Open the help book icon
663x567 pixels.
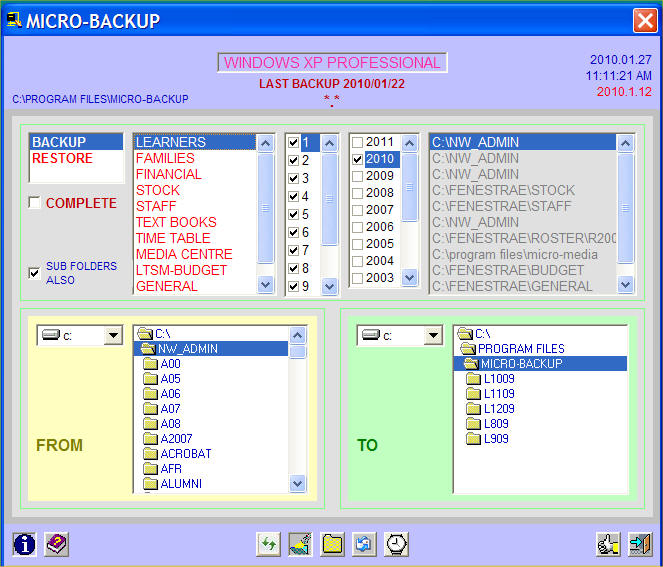(57, 544)
